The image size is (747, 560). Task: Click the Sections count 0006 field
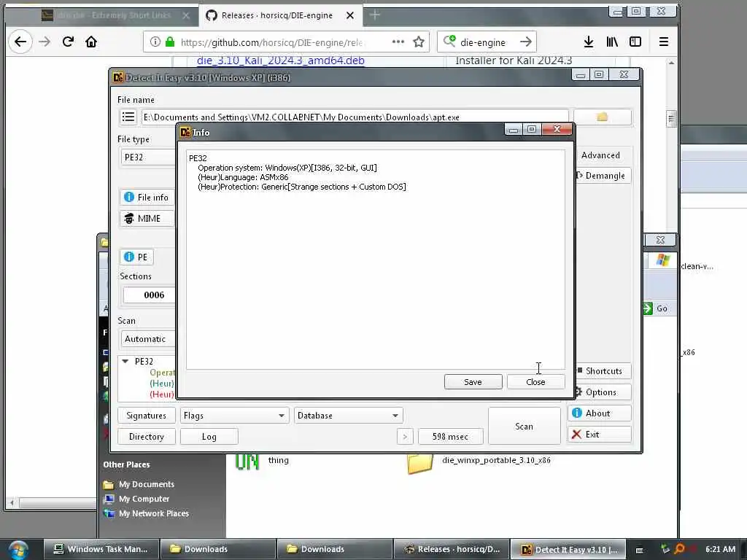click(x=150, y=295)
